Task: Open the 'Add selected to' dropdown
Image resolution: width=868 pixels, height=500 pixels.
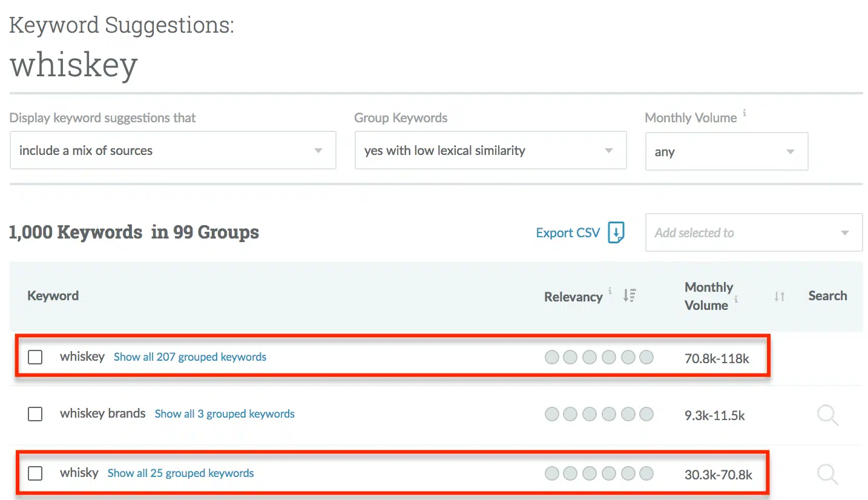Action: [754, 232]
